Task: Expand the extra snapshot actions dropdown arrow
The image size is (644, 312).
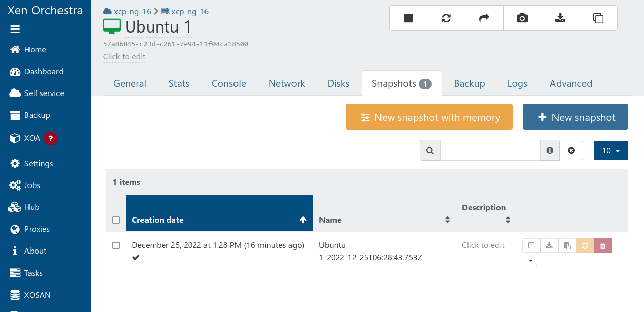Action: click(530, 260)
